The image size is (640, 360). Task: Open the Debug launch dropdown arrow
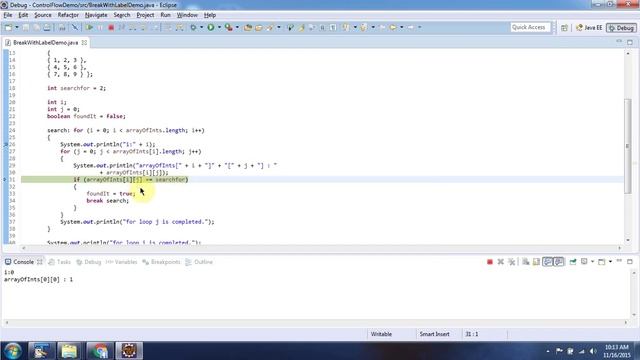coord(201,27)
